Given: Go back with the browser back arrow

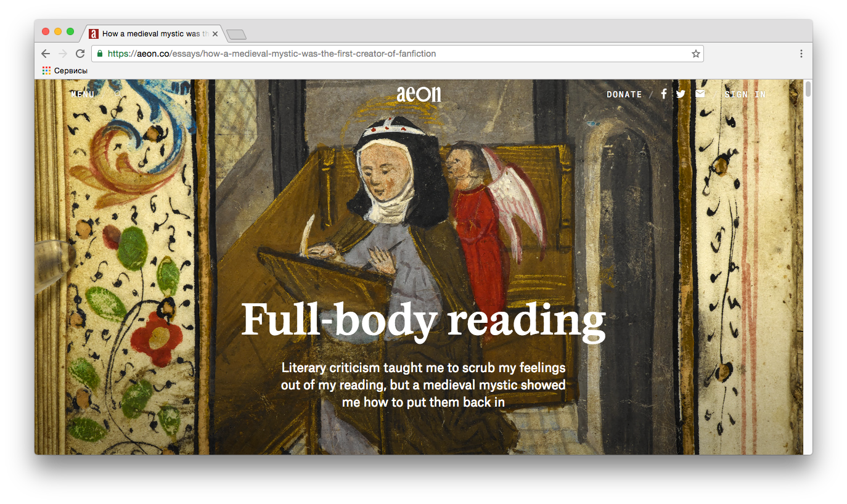Looking at the screenshot, I should click(x=46, y=54).
